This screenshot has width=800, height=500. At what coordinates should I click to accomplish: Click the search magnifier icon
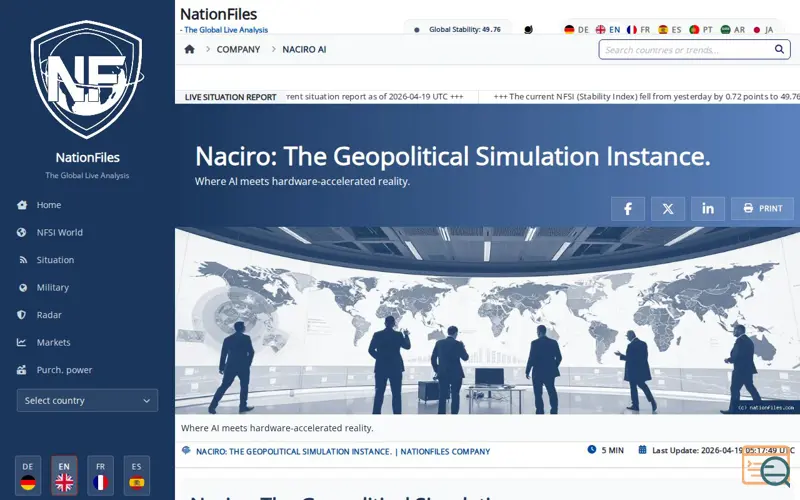point(779,49)
